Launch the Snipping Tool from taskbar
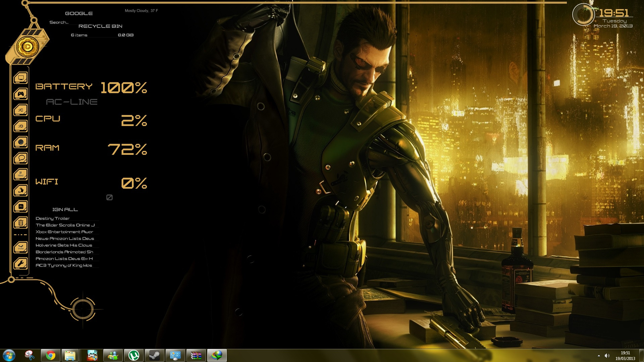The height and width of the screenshot is (362, 644). point(30,355)
